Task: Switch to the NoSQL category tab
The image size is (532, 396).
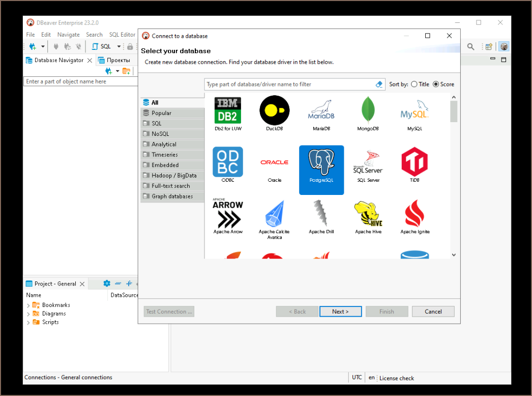Action: 160,134
